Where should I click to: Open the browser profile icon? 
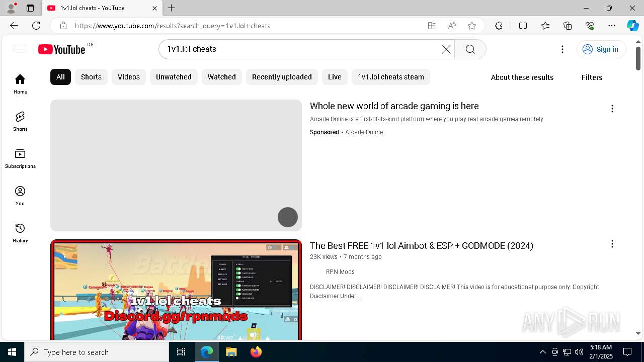pyautogui.click(x=11, y=8)
